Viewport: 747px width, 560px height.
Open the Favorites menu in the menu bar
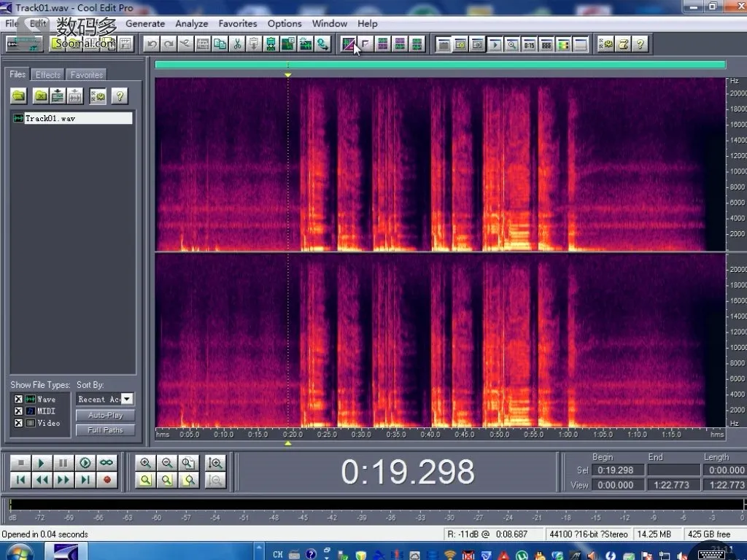coord(238,23)
